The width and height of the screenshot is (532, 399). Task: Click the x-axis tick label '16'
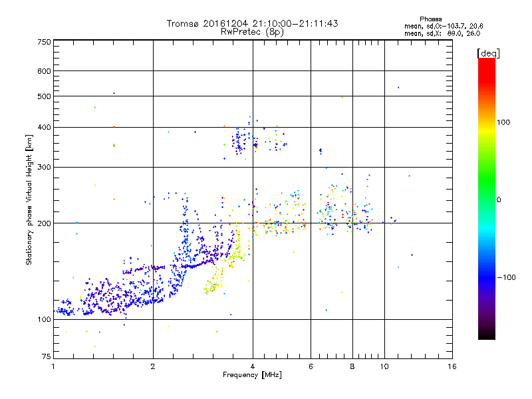[452, 366]
